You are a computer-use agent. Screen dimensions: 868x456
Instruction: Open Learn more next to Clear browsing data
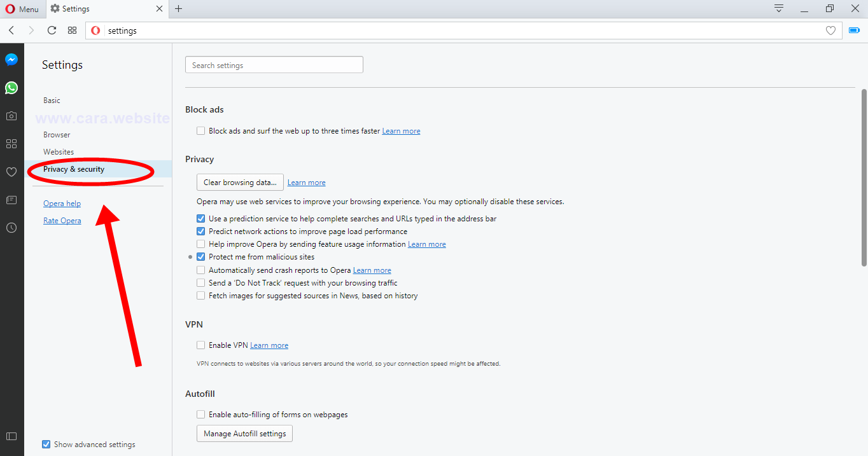point(306,183)
